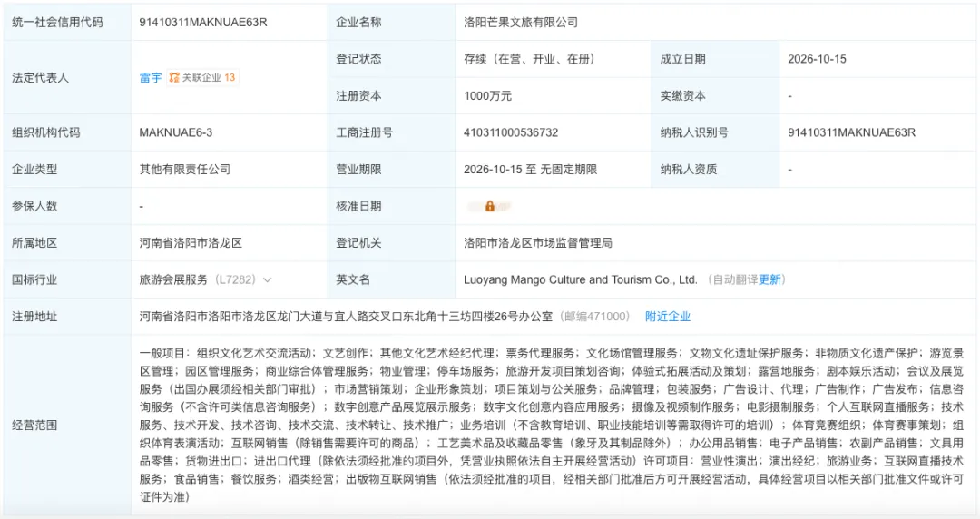Click organization code MAKNUAE6-3
Viewport: 980px width, 519px height.
click(x=176, y=132)
